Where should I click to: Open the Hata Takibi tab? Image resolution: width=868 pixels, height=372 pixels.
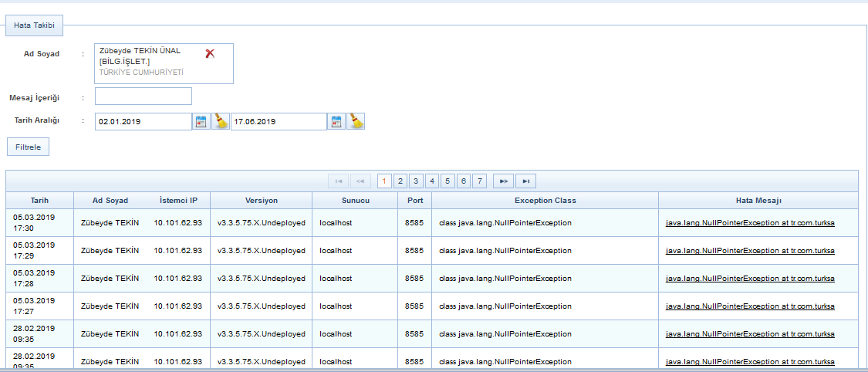(35, 25)
